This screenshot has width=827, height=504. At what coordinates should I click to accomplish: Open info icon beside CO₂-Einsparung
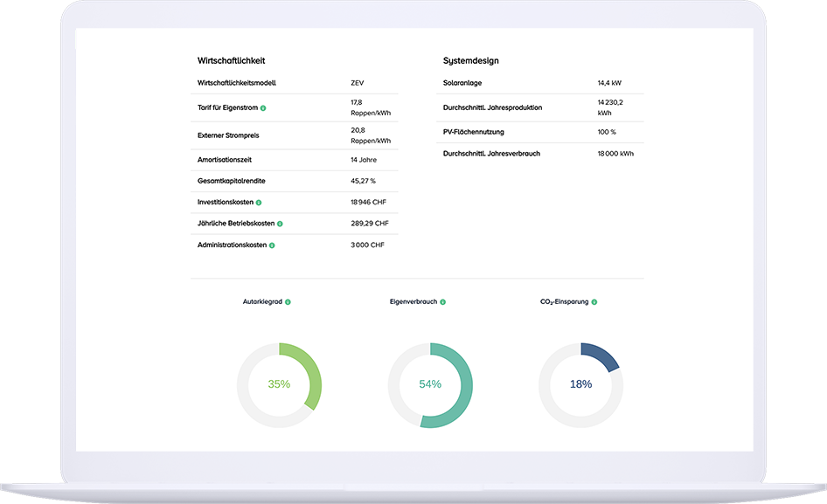click(x=594, y=302)
